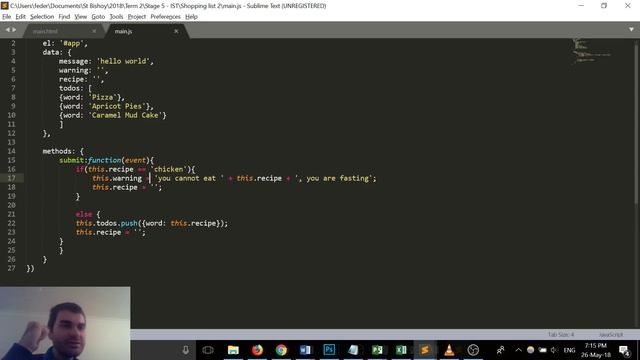Click the ', you are fasting' string
640x360 pixels.
[x=333, y=178]
